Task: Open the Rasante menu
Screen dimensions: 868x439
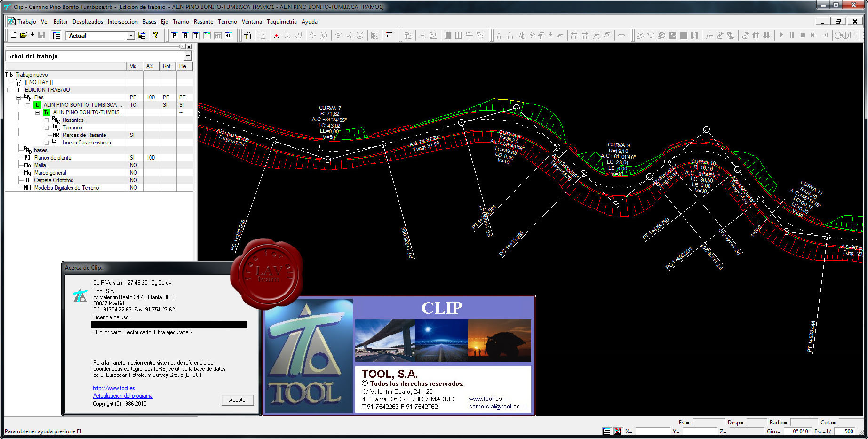Action: coord(203,22)
